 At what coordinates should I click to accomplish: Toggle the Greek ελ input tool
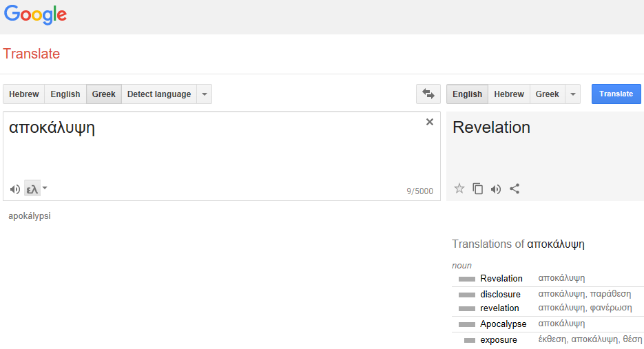32,189
